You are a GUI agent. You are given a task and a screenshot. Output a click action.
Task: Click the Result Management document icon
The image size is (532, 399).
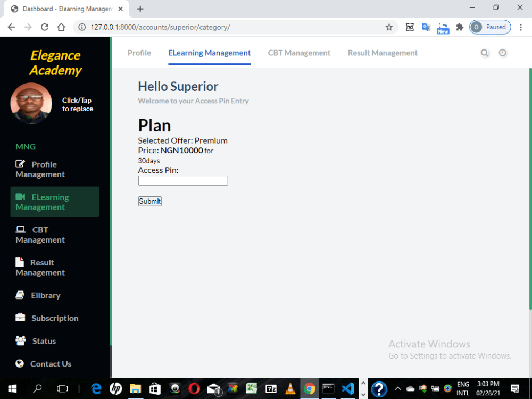point(20,262)
